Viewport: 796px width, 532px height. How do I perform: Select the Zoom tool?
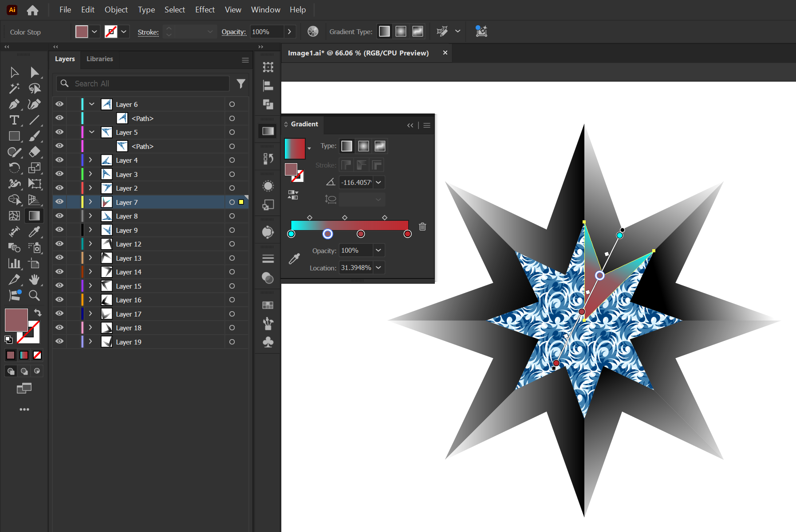35,296
